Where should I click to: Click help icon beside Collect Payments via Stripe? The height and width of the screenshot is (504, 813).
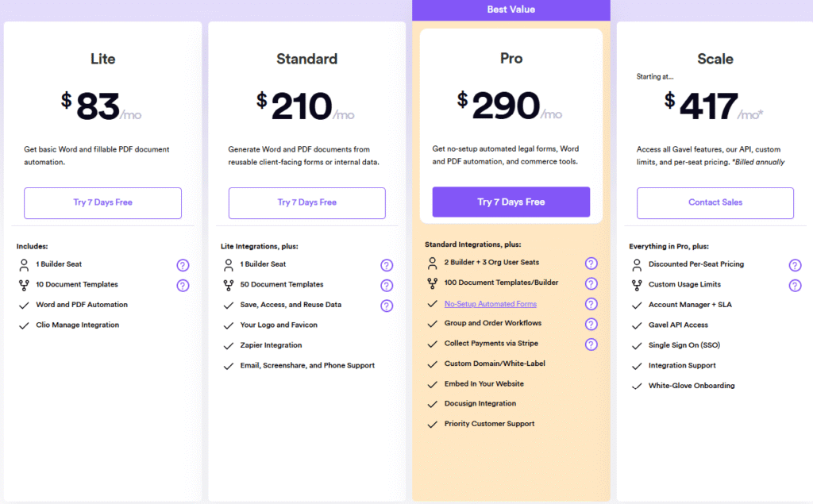[591, 344]
